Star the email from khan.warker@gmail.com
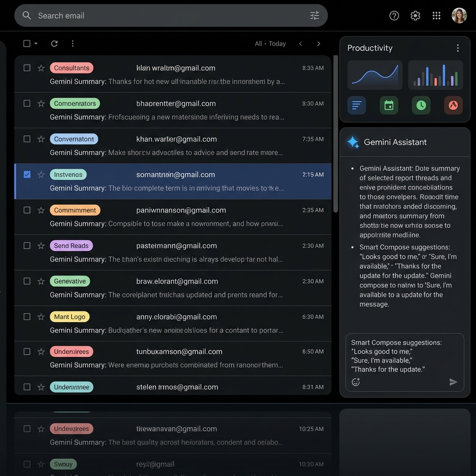 (x=41, y=139)
